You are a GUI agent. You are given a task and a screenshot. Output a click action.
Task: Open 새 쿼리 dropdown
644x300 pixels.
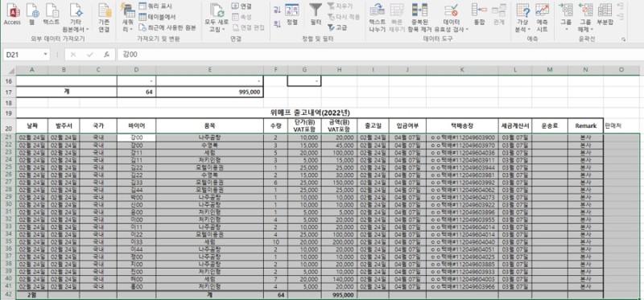coord(128,18)
